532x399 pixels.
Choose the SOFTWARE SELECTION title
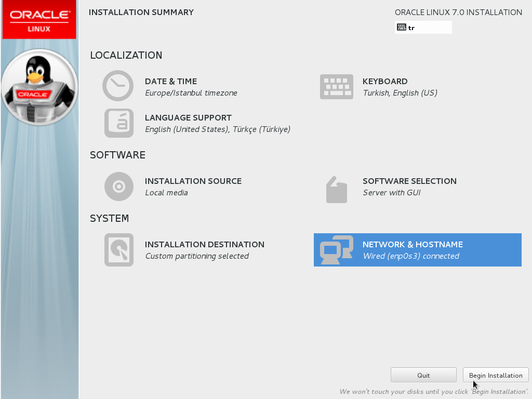point(409,181)
